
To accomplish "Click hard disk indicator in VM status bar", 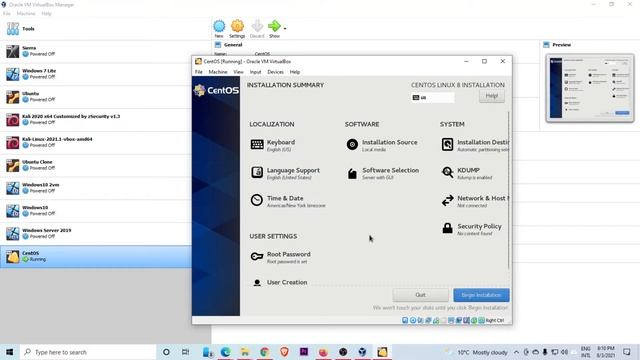I will pos(405,320).
